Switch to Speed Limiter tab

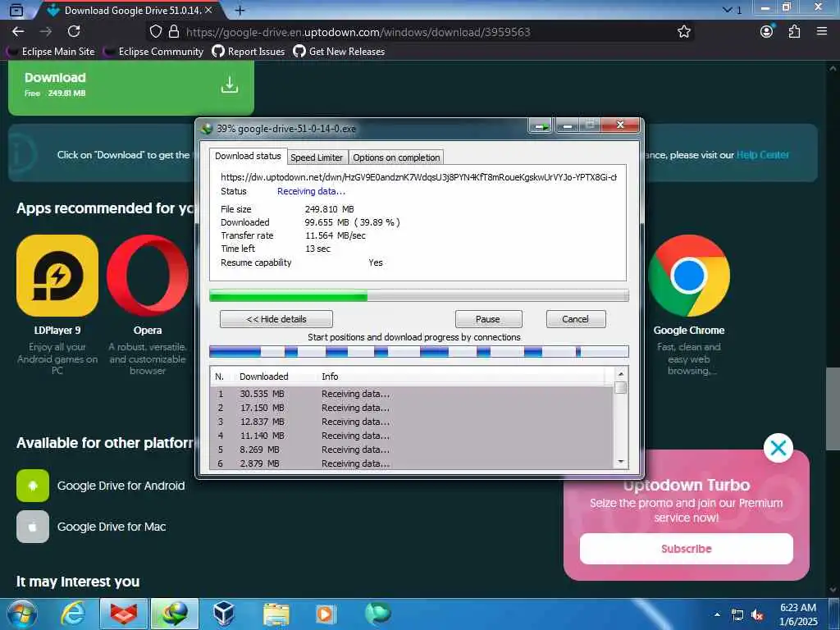(x=317, y=157)
